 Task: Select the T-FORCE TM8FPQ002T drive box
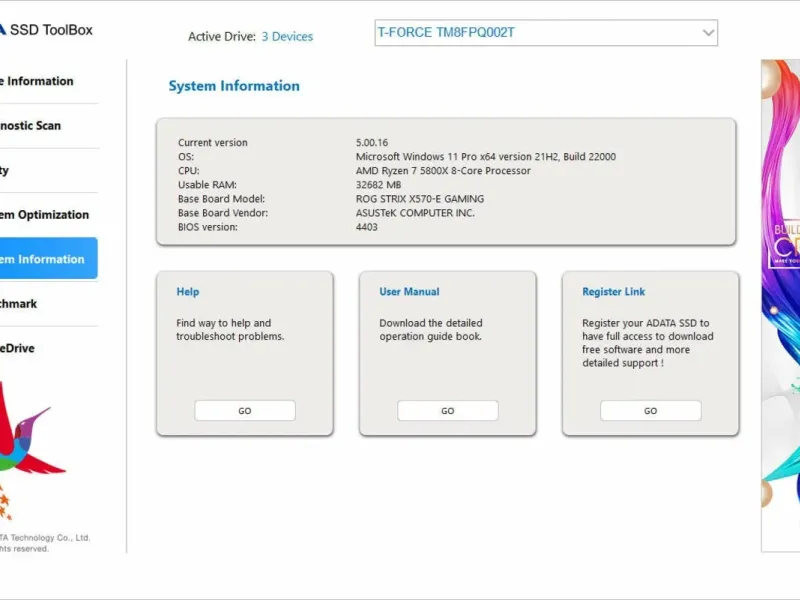(x=546, y=33)
